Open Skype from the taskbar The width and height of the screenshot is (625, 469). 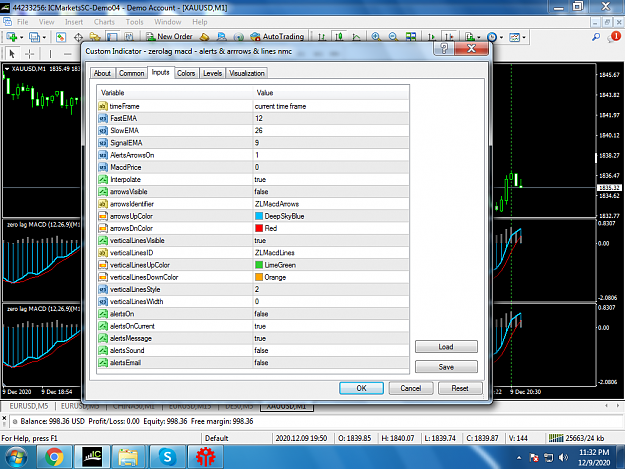coord(167,457)
